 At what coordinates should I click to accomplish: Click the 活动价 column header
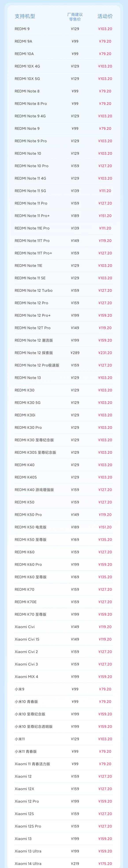pos(105,16)
